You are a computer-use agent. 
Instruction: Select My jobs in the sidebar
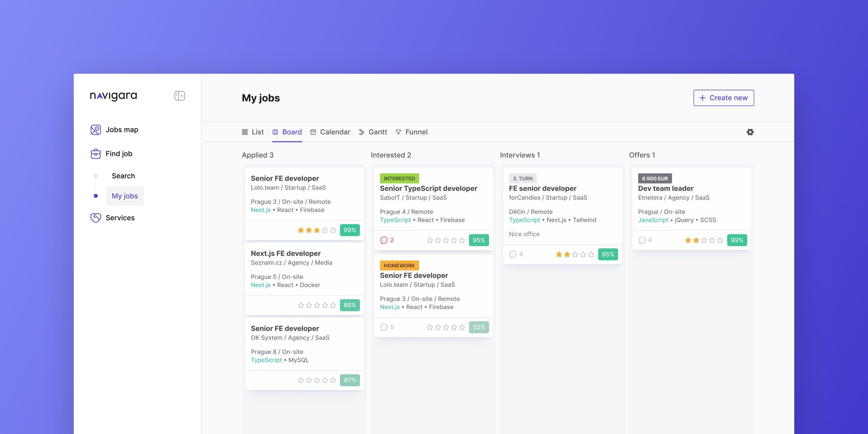pos(125,196)
